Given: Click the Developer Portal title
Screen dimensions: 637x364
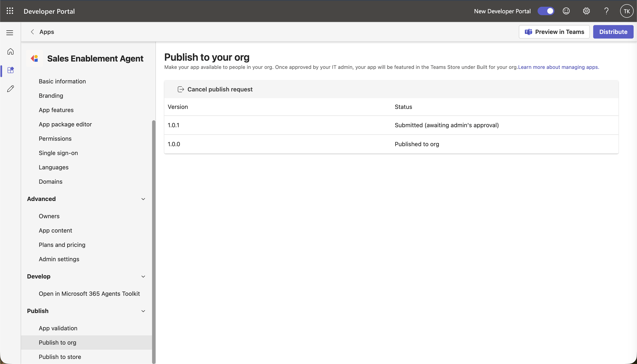Looking at the screenshot, I should 49,11.
